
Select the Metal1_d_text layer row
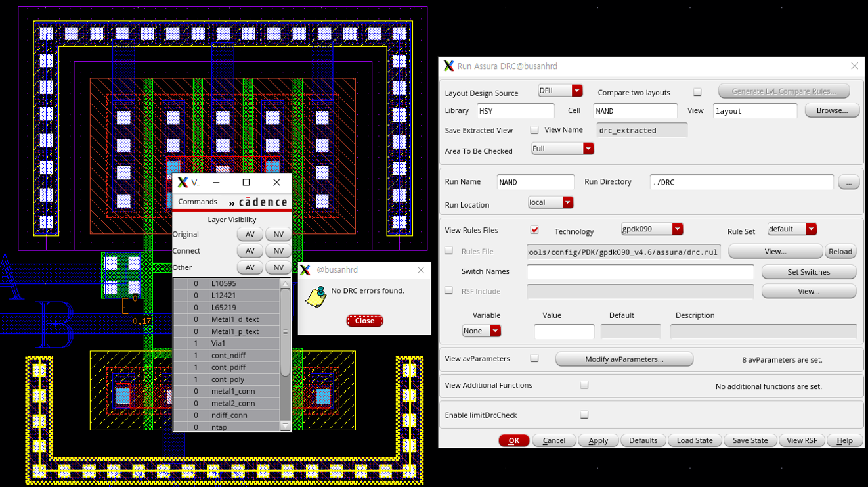point(226,319)
